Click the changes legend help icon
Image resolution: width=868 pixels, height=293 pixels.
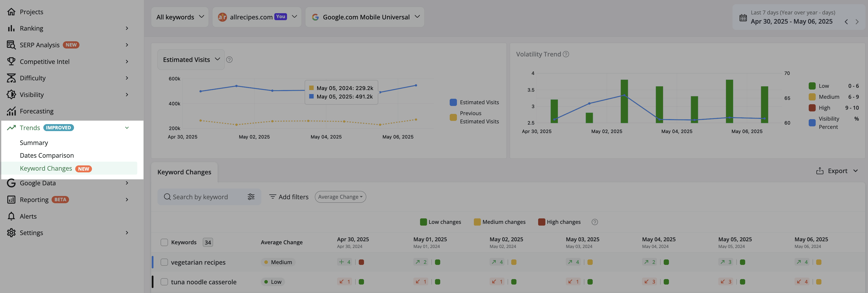pos(595,222)
